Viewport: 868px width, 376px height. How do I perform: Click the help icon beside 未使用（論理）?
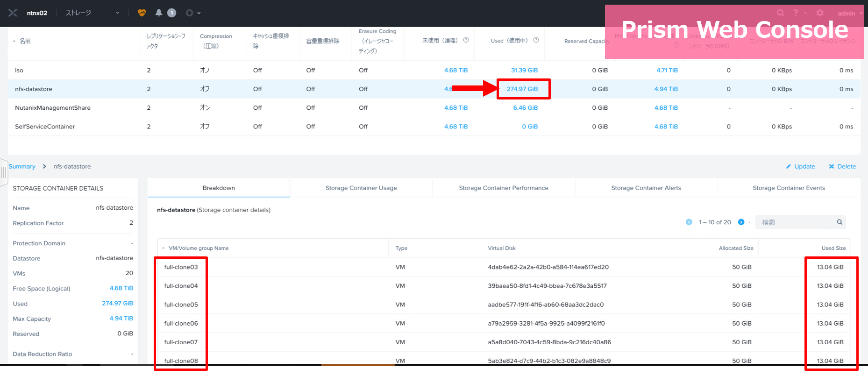[x=466, y=40]
